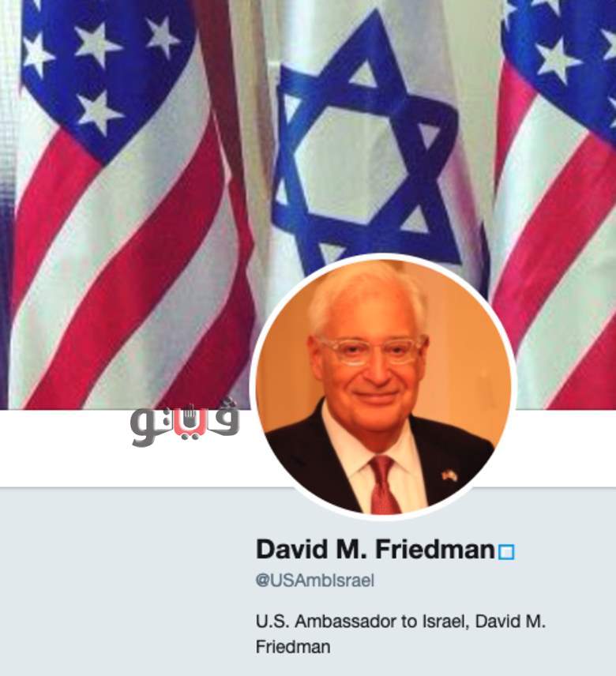Open the flags header banner image

(x=308, y=205)
